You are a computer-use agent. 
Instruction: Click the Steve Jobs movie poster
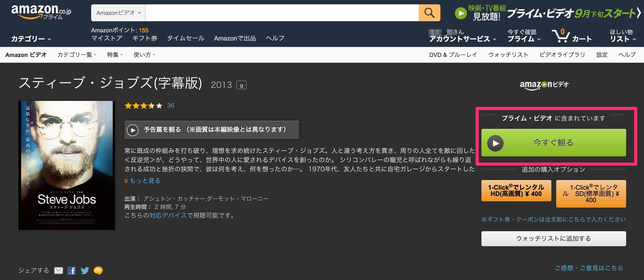[67, 165]
